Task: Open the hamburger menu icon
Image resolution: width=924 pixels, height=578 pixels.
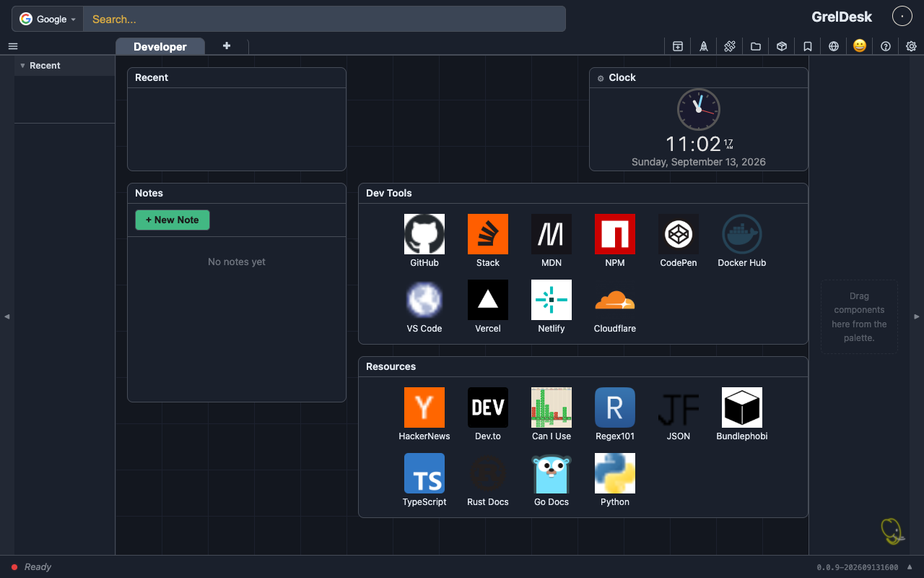Action: point(13,46)
